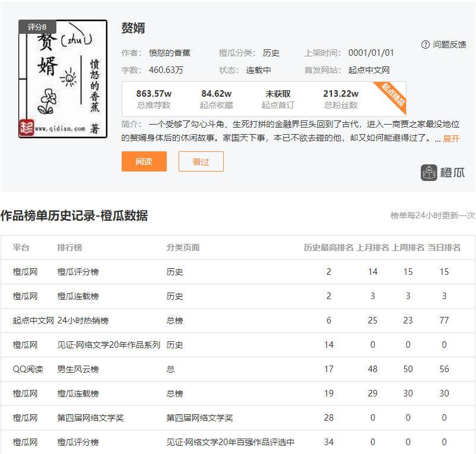Click today's rank 77 for 24小时热销榜
476x454 pixels.
click(444, 320)
